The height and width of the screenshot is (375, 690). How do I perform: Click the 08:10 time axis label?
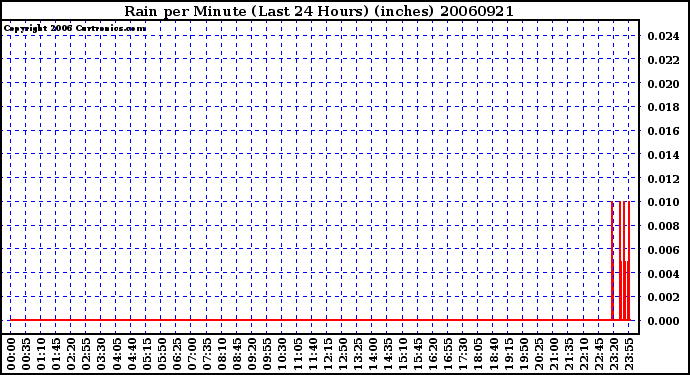[x=222, y=354]
